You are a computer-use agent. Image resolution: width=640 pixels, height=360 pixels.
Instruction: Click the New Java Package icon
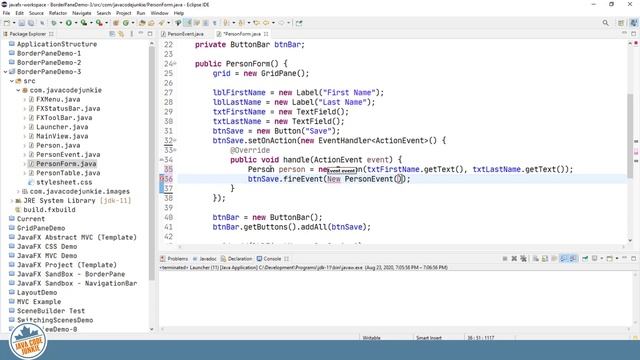coord(116,23)
